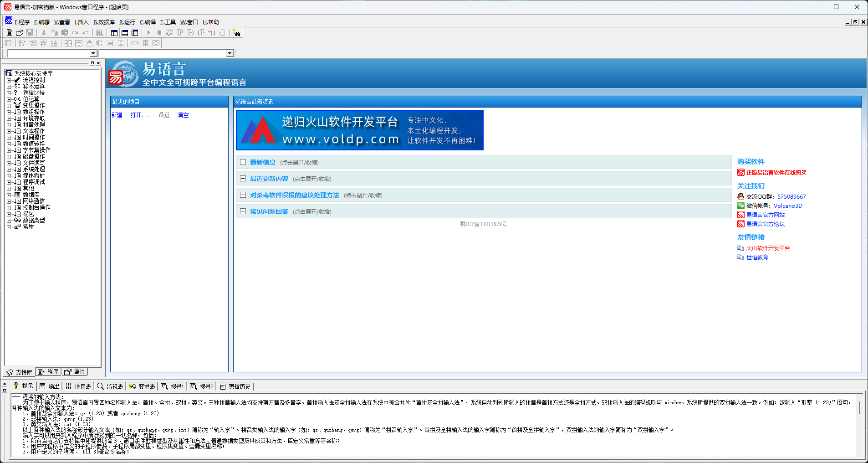Open the 世恒教育 link
868x463 pixels.
(x=757, y=257)
